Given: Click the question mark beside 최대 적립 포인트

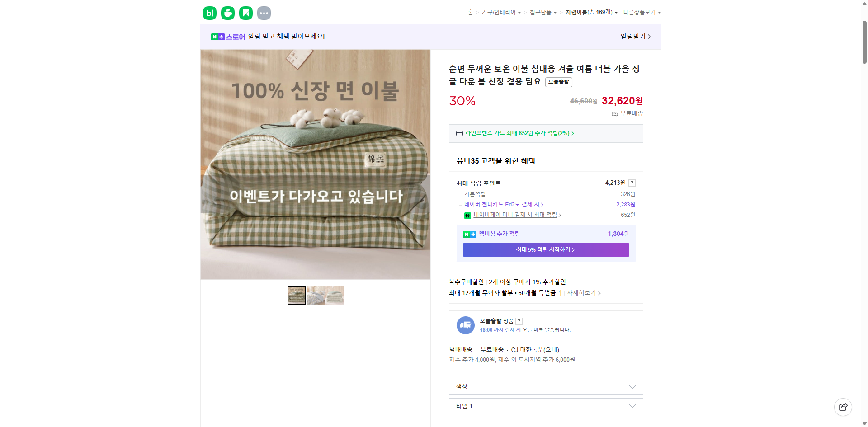Looking at the screenshot, I should [x=632, y=183].
